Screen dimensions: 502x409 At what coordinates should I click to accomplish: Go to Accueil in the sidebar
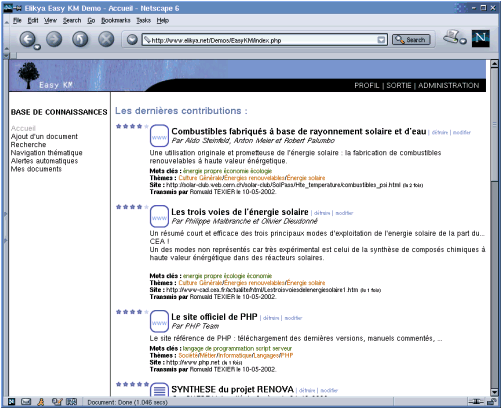click(x=23, y=128)
